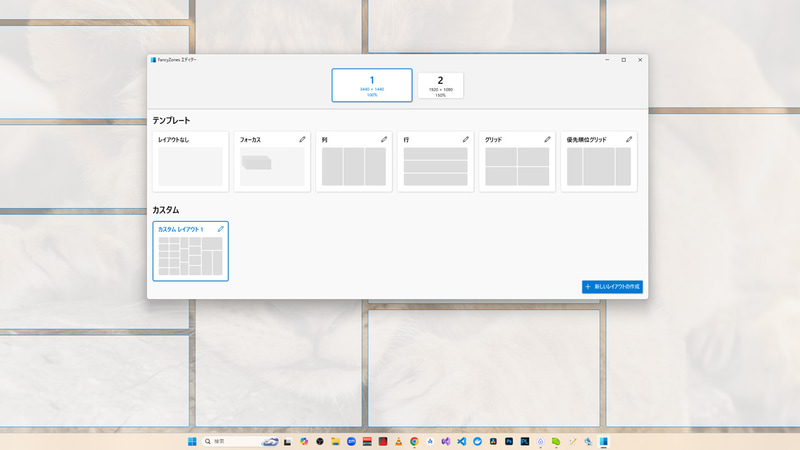Launch Copilot from the taskbar
Screen dimensions: 800x450
click(304, 441)
